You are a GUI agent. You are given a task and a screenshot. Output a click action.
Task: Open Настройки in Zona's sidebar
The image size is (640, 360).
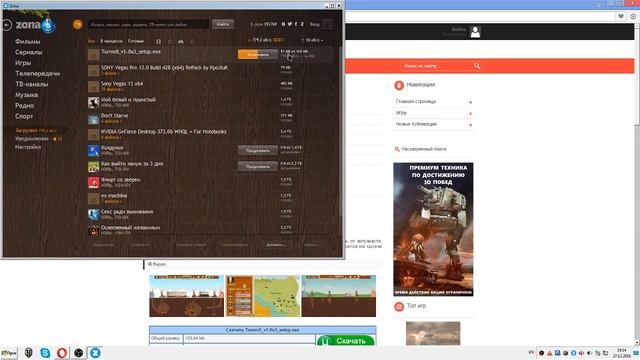[28, 147]
